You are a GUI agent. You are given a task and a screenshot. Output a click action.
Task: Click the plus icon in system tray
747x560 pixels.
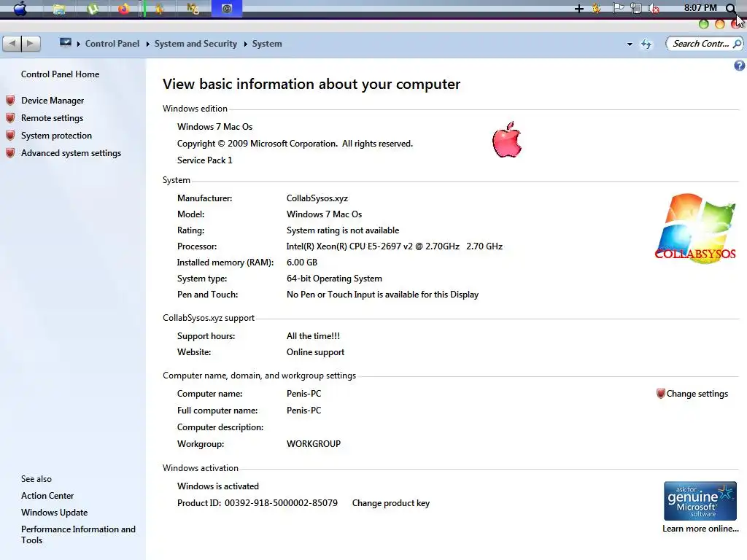coord(578,9)
